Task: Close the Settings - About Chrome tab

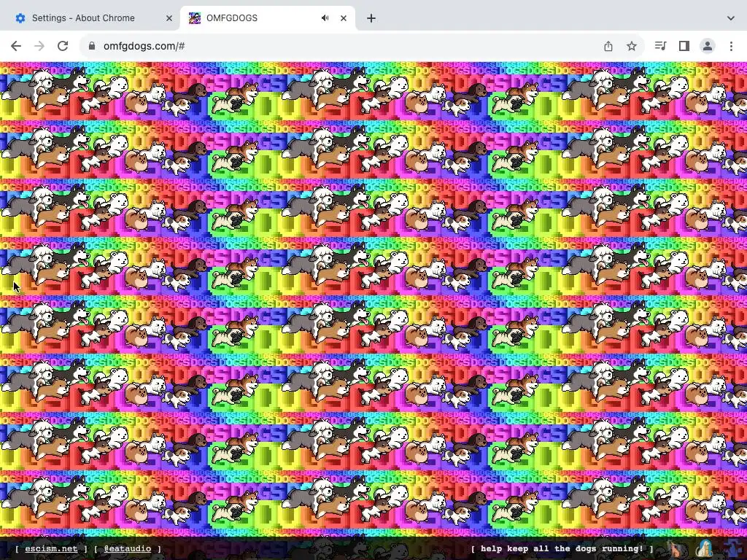Action: point(169,18)
